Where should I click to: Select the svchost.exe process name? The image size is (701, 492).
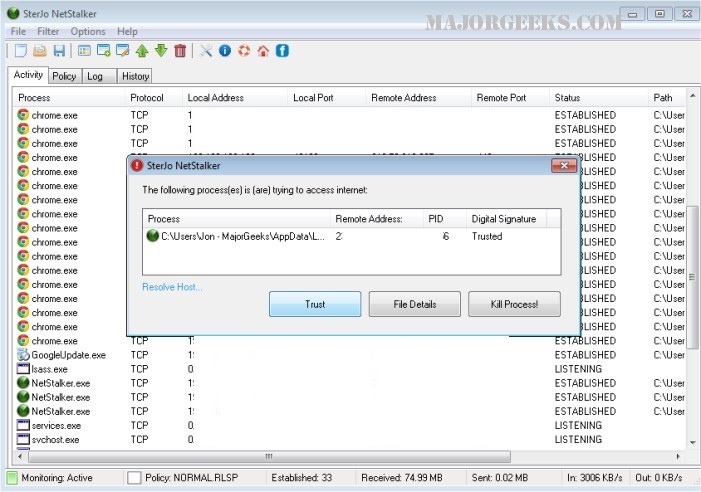[55, 439]
